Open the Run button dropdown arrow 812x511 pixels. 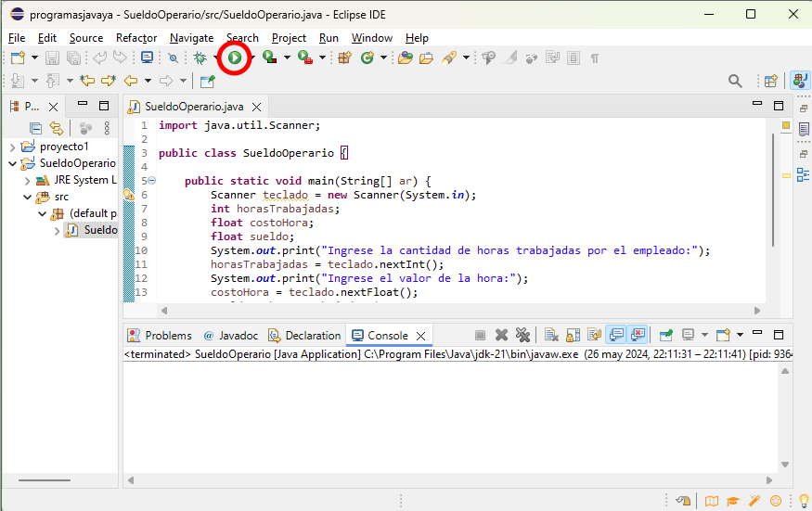(251, 57)
